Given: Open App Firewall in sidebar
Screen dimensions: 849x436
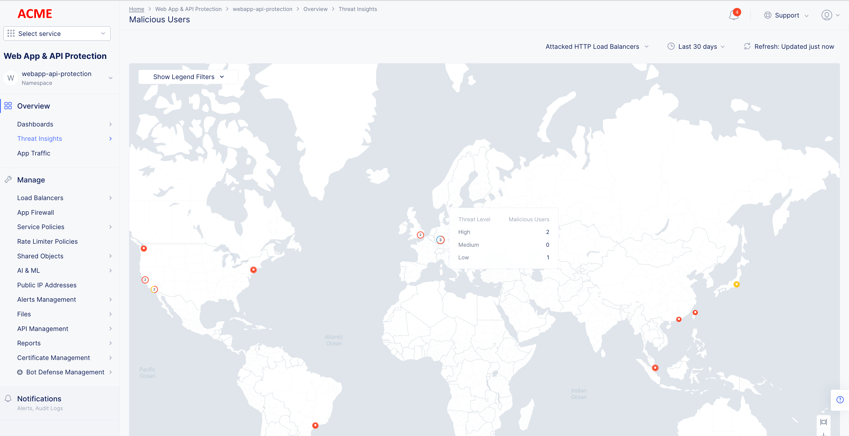Looking at the screenshot, I should pyautogui.click(x=36, y=213).
